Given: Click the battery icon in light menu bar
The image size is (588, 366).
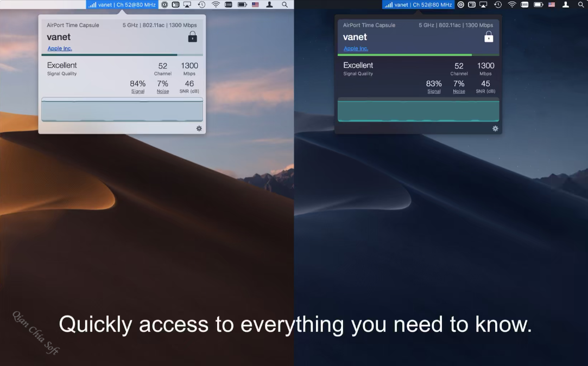Looking at the screenshot, I should 242,4.
